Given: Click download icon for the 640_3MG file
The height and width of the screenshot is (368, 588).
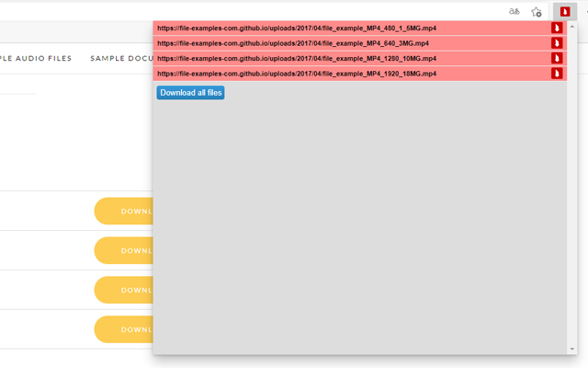Looking at the screenshot, I should tap(557, 43).
